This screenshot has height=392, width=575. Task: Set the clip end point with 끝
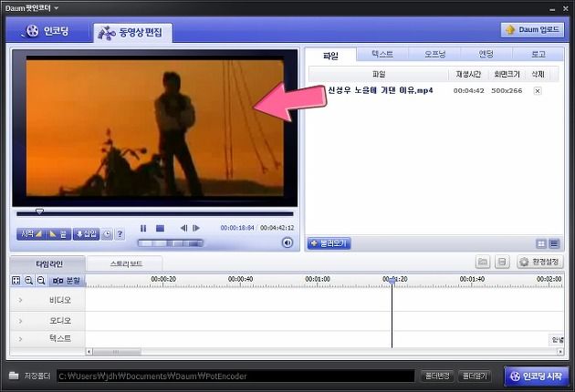click(58, 234)
